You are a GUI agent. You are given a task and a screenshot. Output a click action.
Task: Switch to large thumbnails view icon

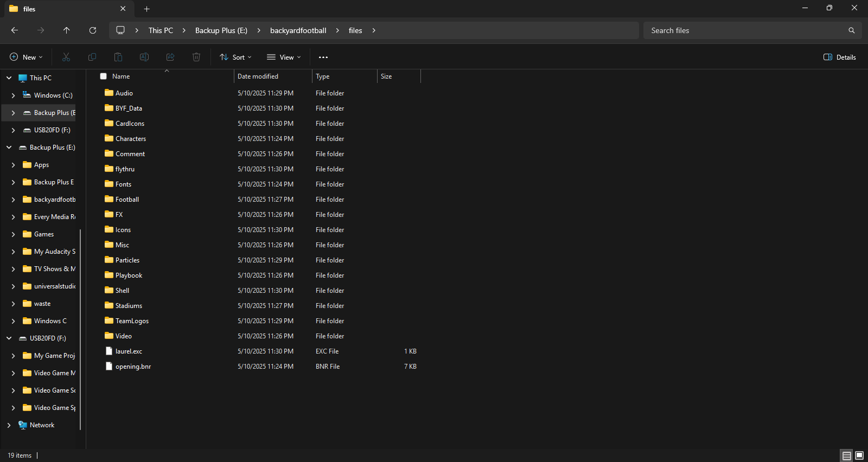[x=859, y=455]
